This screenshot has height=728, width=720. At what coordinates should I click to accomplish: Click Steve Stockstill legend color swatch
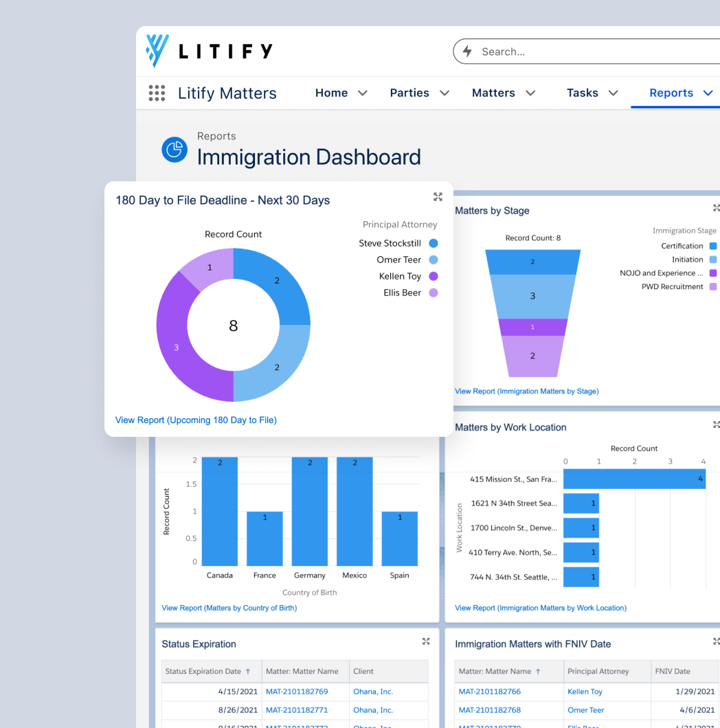(434, 243)
